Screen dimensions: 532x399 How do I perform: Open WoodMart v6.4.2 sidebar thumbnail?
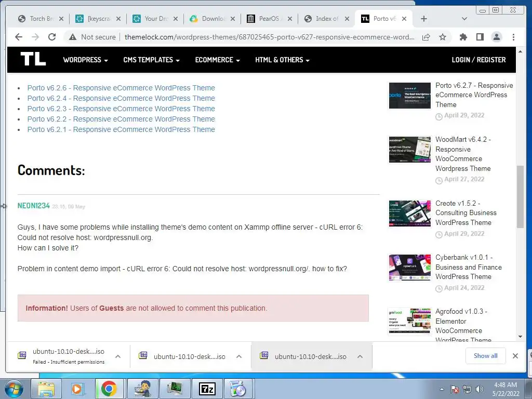pos(409,150)
